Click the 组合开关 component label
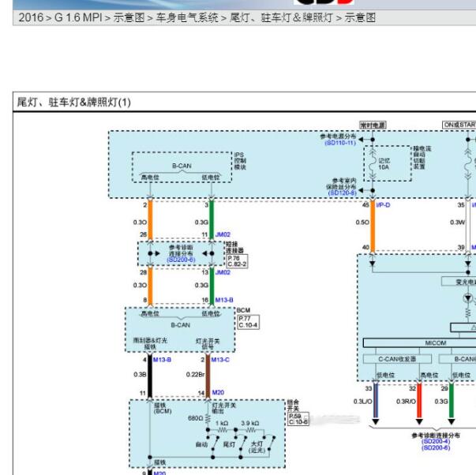This screenshot has height=475, width=476. (x=293, y=406)
